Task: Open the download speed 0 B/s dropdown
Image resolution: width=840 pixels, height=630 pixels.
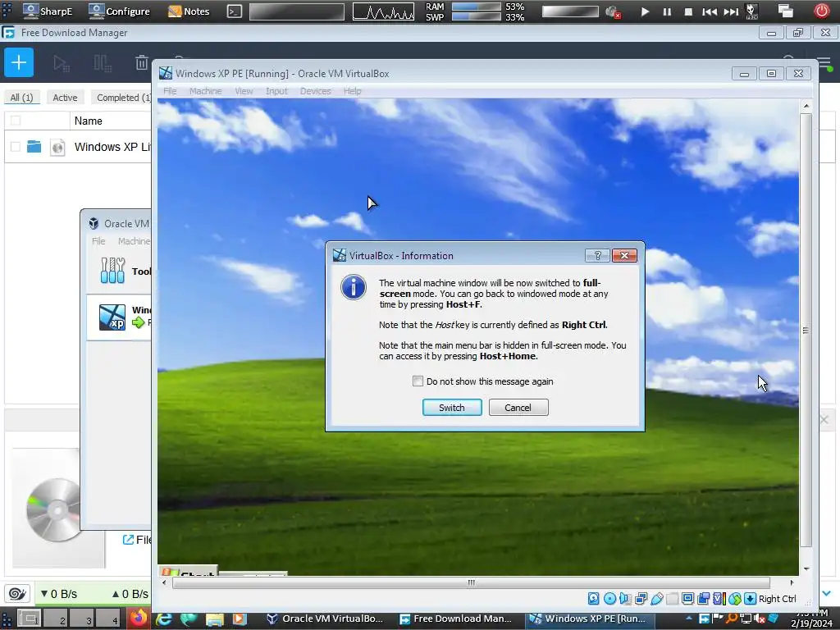Action: click(59, 594)
